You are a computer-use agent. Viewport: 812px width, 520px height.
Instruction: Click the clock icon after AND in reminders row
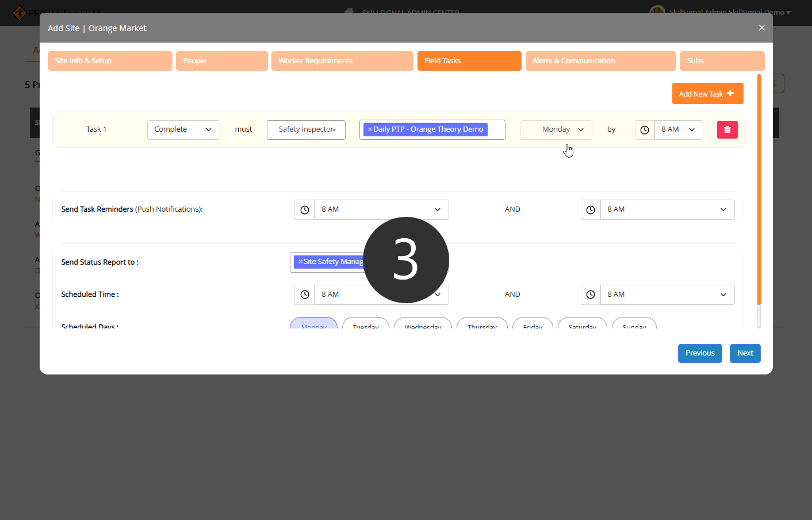pyautogui.click(x=590, y=209)
